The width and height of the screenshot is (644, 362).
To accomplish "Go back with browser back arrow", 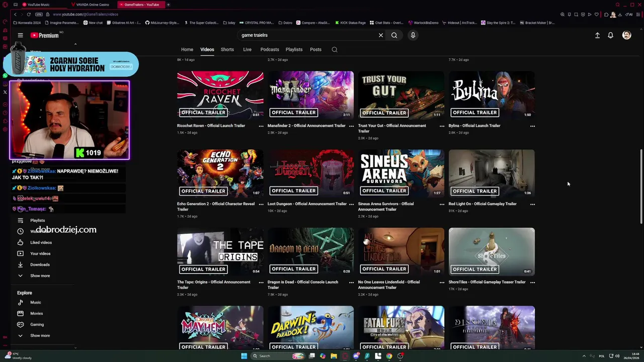I will pos(15,14).
